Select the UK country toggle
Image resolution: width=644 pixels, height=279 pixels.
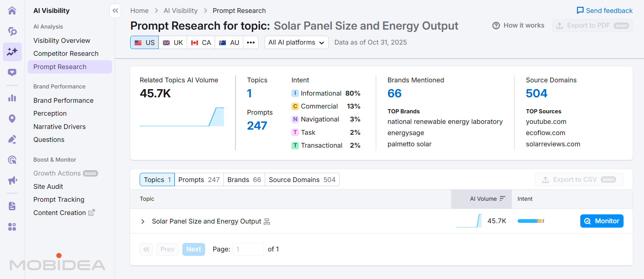tap(173, 43)
